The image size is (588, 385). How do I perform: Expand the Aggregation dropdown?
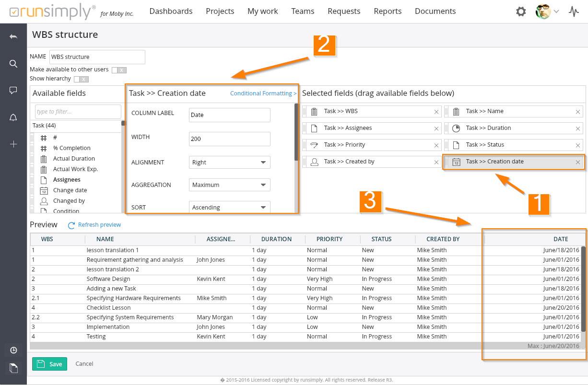(230, 185)
